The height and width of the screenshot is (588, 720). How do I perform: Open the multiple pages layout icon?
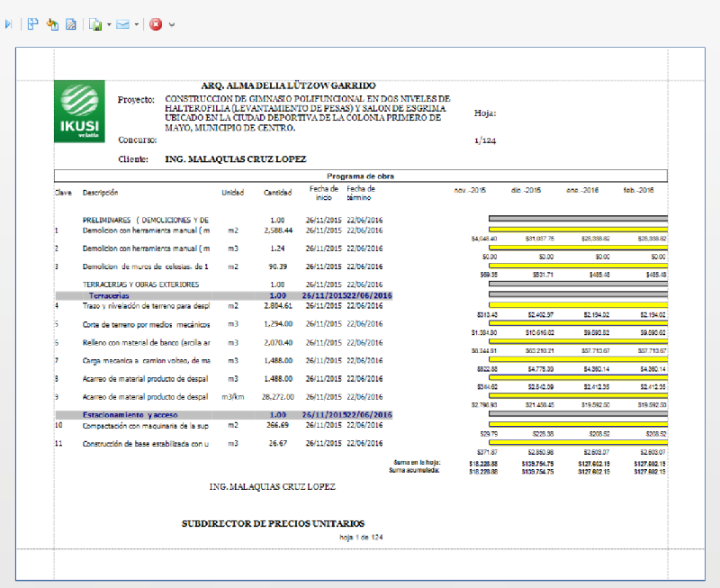pyautogui.click(x=32, y=24)
